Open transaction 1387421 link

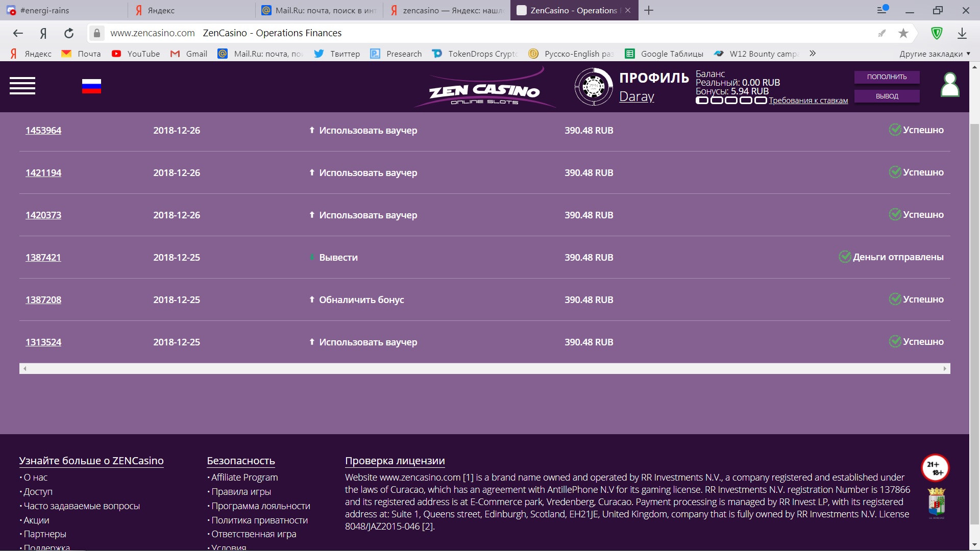click(43, 258)
